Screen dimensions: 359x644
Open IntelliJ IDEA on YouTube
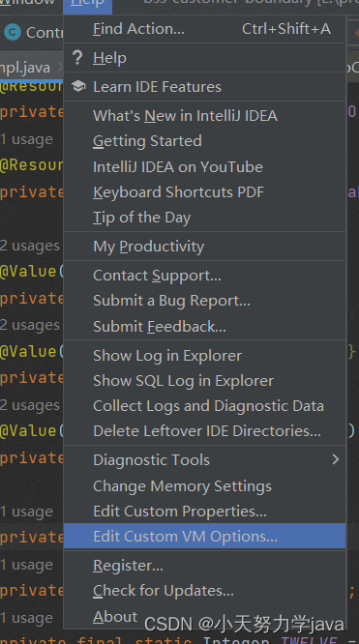pyautogui.click(x=205, y=166)
